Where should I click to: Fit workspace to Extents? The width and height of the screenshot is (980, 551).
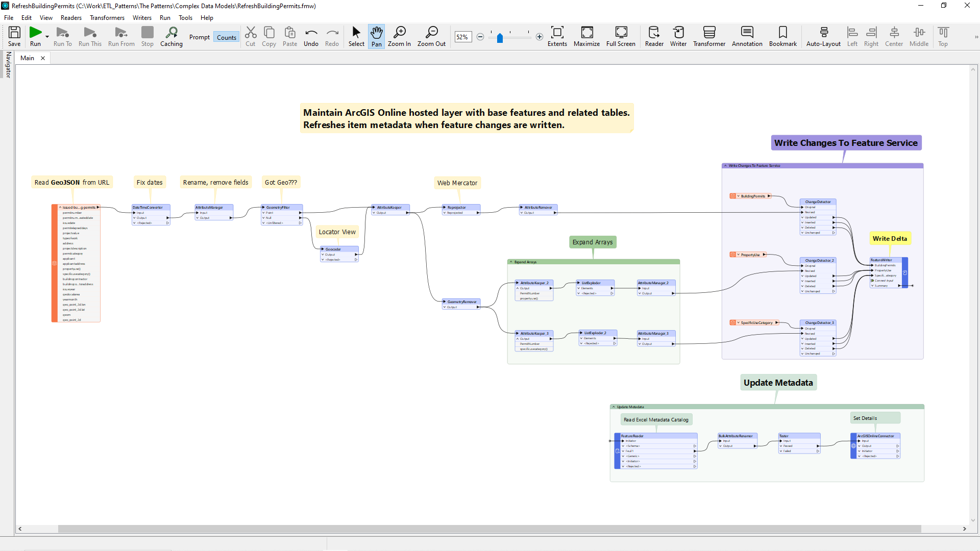pos(557,36)
